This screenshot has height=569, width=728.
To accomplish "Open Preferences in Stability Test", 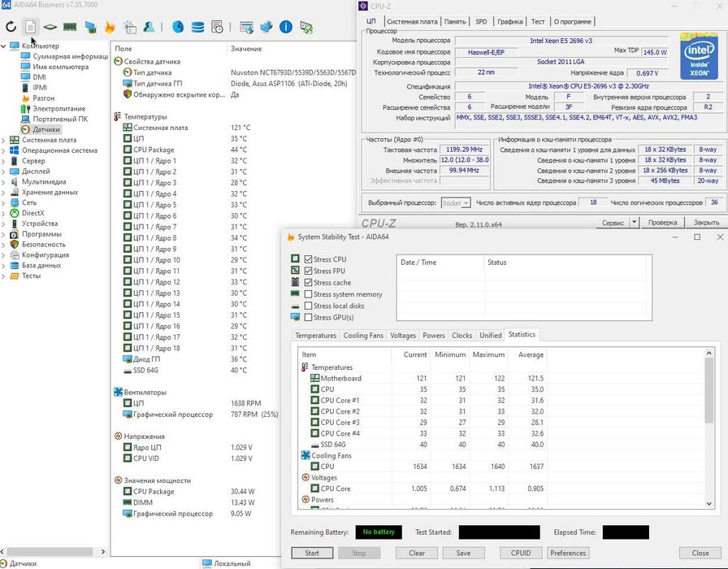I will tap(568, 553).
